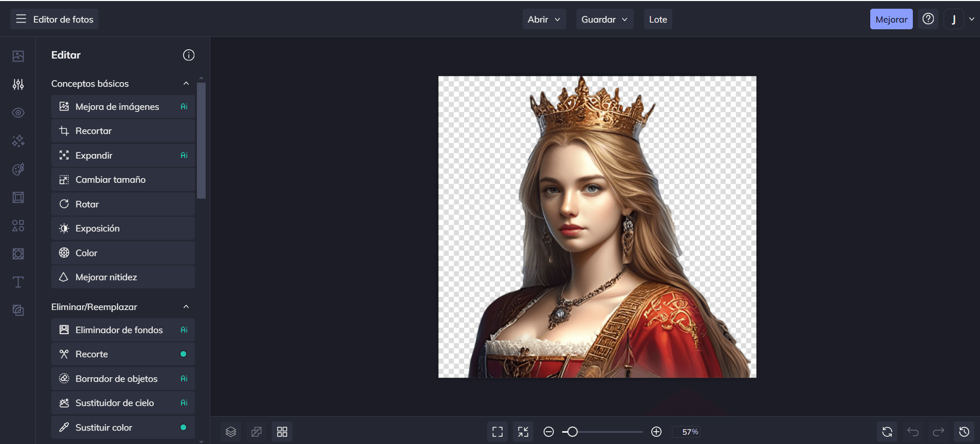Select Borrador de objetos tool
Image resolution: width=980 pixels, height=444 pixels.
point(123,378)
